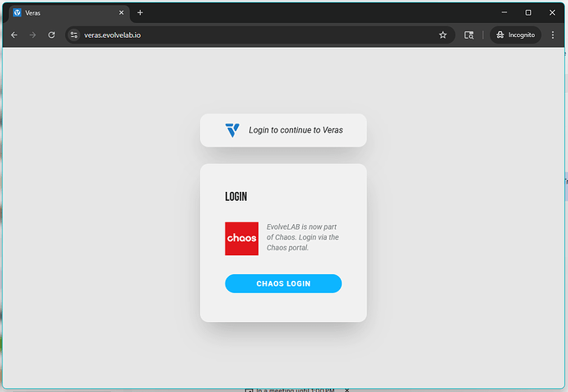Open the Chrome three-dot menu
The width and height of the screenshot is (568, 392).
(553, 35)
